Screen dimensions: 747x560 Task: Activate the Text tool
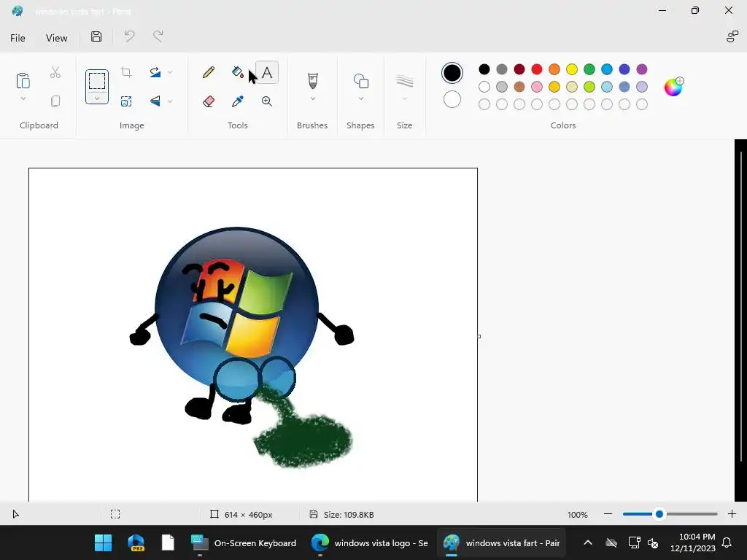[x=267, y=72]
